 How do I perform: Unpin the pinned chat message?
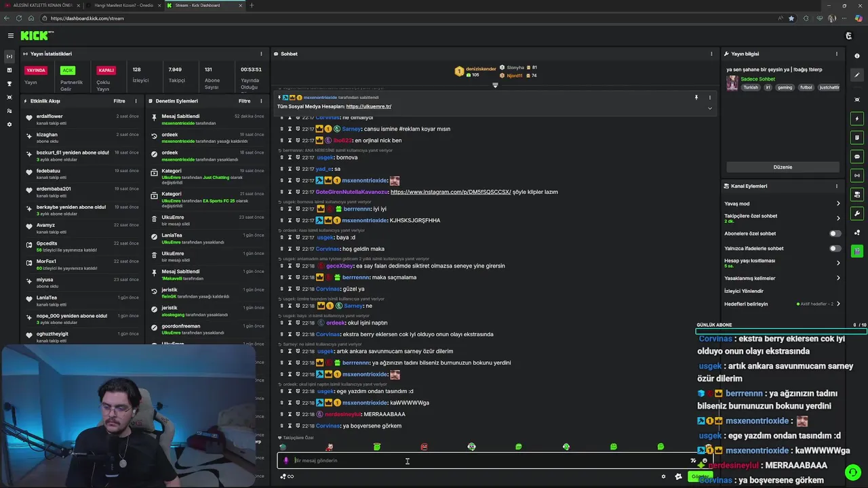pos(696,98)
